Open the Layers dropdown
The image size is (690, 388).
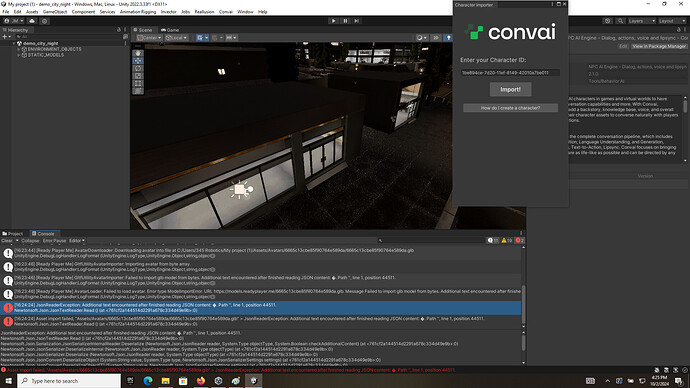tap(642, 21)
